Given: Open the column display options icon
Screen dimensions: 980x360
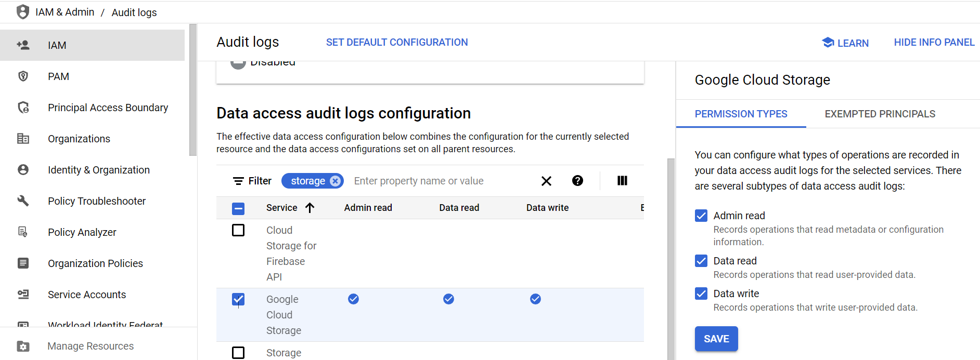Looking at the screenshot, I should [622, 181].
